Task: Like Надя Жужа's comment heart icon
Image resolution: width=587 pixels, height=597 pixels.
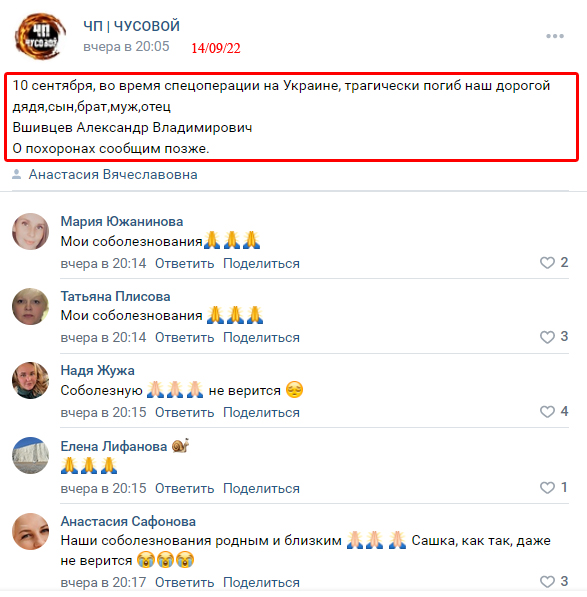Action: 547,412
